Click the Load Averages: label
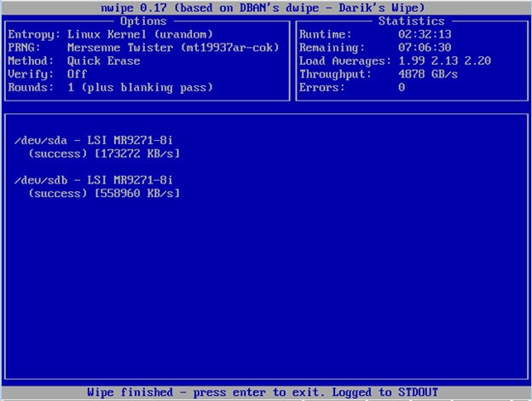 pos(345,61)
